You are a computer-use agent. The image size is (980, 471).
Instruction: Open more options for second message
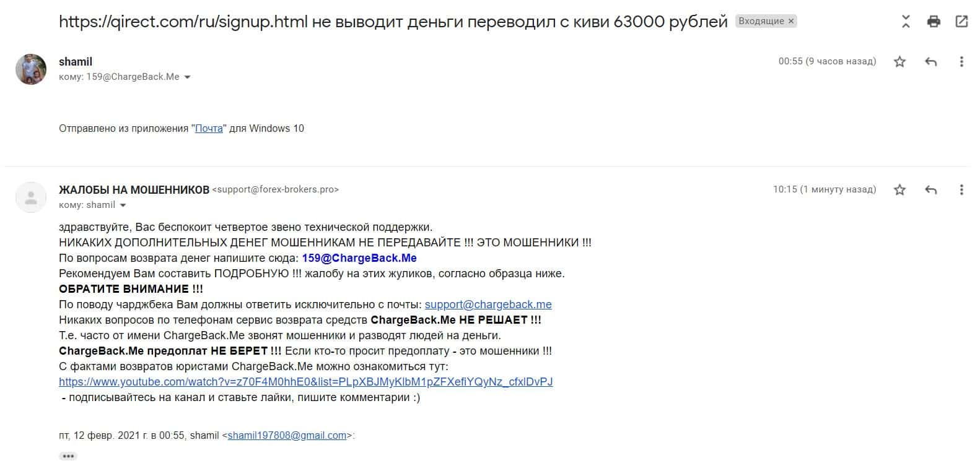[x=961, y=189]
